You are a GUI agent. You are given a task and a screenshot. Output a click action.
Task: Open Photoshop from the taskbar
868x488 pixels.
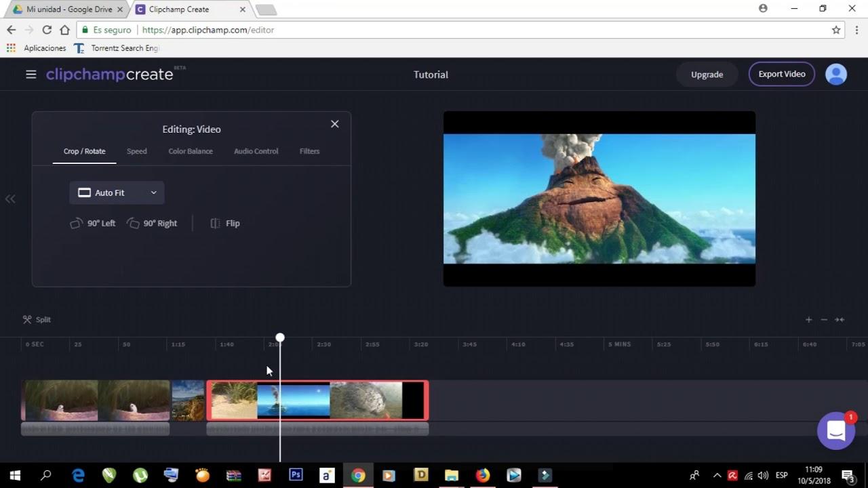click(296, 475)
